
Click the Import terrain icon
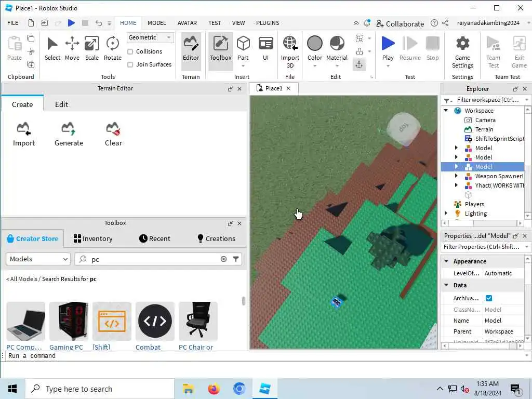pyautogui.click(x=24, y=135)
